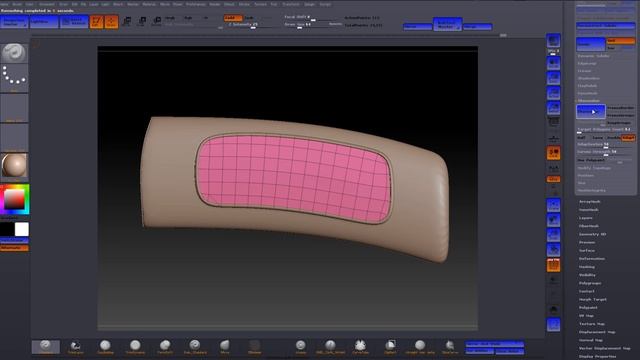
Task: Click the Half polygon count button
Action: (581, 138)
